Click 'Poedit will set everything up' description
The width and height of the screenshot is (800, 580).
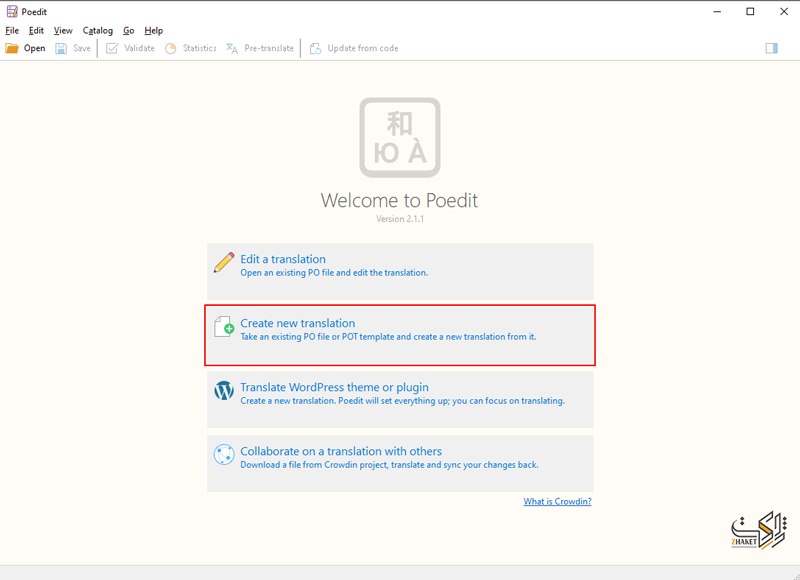point(403,401)
